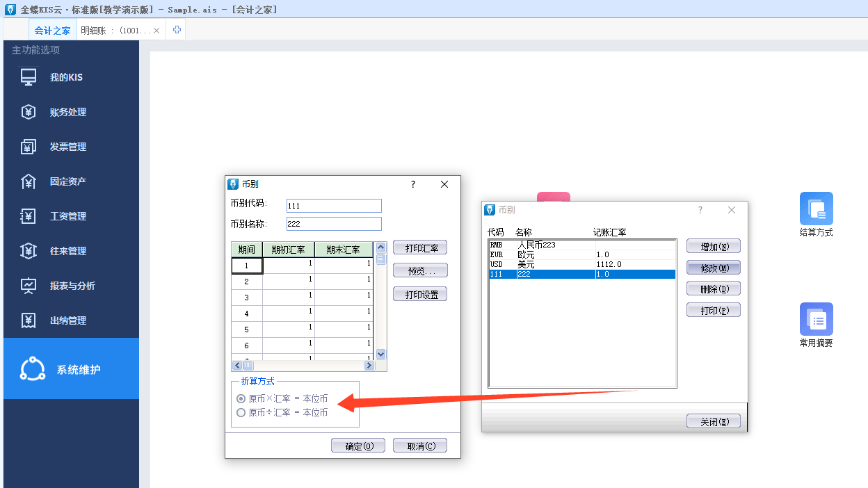Switch to the 会计之家 tab
868x488 pixels.
(x=52, y=31)
